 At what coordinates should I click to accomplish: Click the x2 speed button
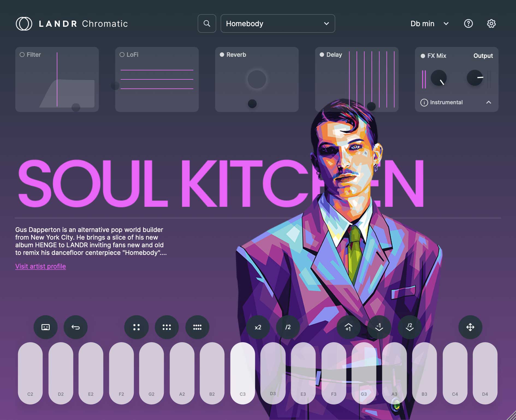(258, 327)
